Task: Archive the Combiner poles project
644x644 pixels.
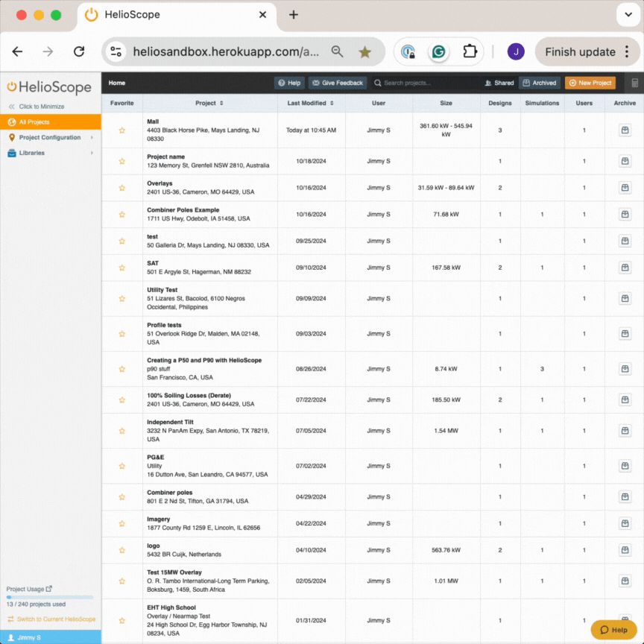Action: 625,497
